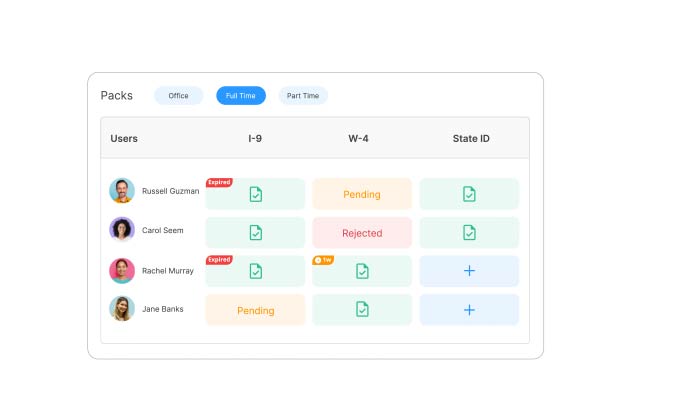Add State ID for Rachel Murray

coord(469,271)
